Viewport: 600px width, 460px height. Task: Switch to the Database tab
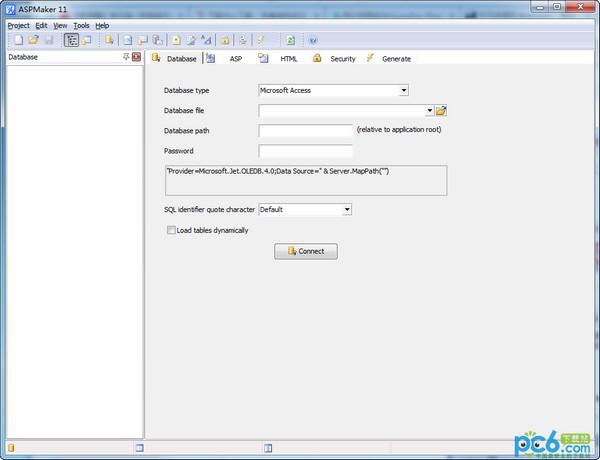click(x=175, y=58)
